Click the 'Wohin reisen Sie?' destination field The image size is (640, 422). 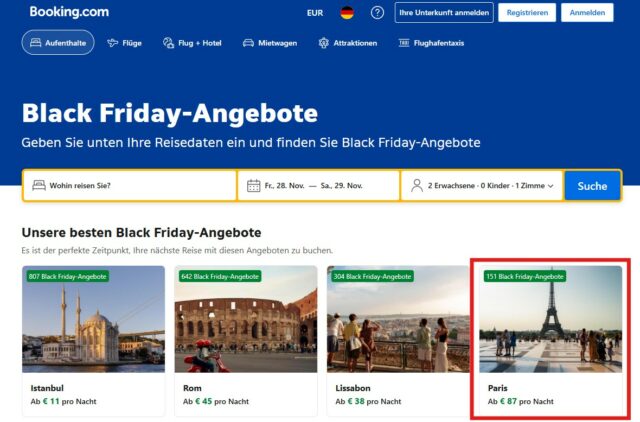135,186
